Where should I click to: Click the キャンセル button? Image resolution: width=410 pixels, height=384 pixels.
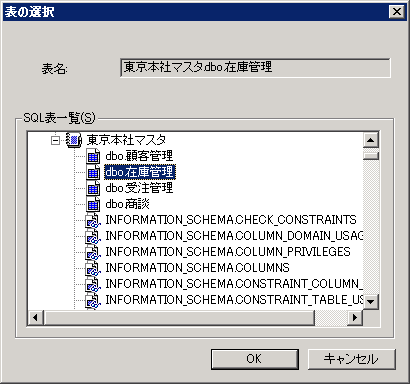pyautogui.click(x=351, y=359)
